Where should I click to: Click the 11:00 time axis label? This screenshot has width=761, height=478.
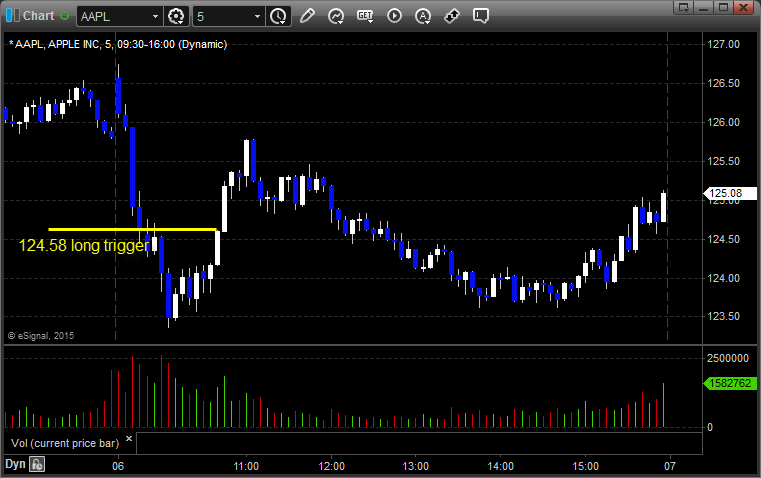tap(246, 466)
